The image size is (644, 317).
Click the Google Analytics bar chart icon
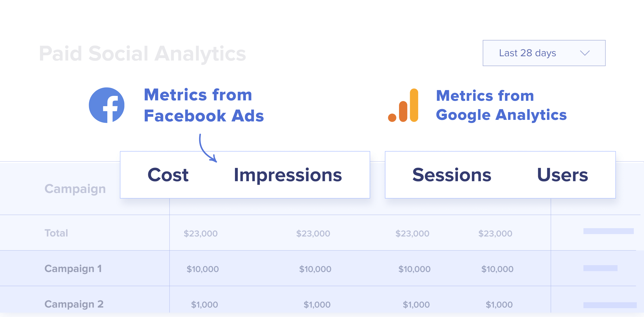(403, 105)
